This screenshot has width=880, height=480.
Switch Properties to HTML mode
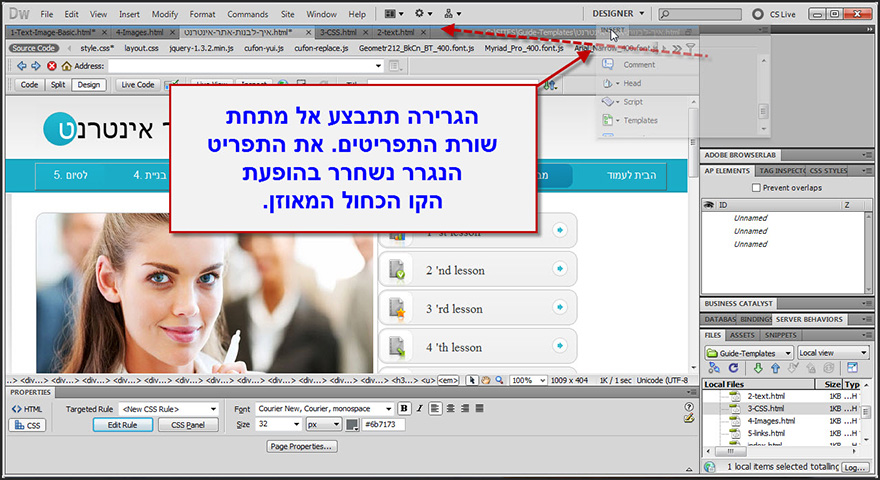pos(26,409)
